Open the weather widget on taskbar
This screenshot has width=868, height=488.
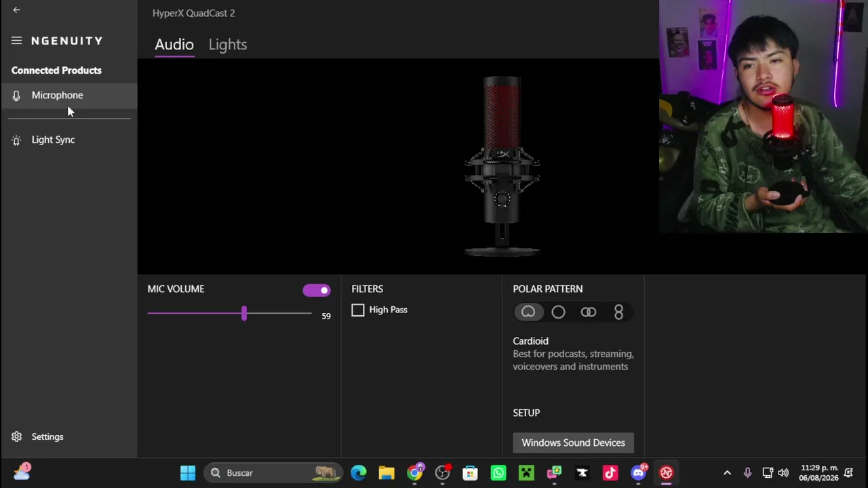[22, 472]
